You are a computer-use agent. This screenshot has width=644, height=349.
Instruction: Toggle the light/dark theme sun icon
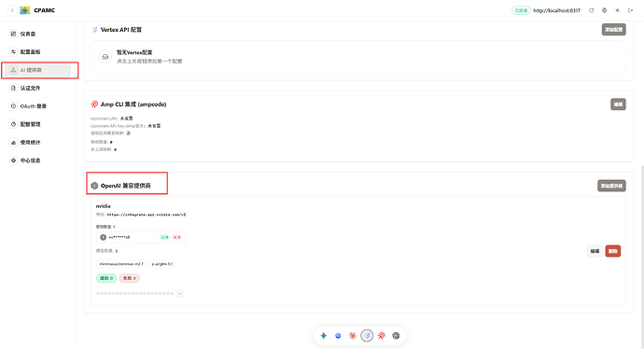pos(617,10)
